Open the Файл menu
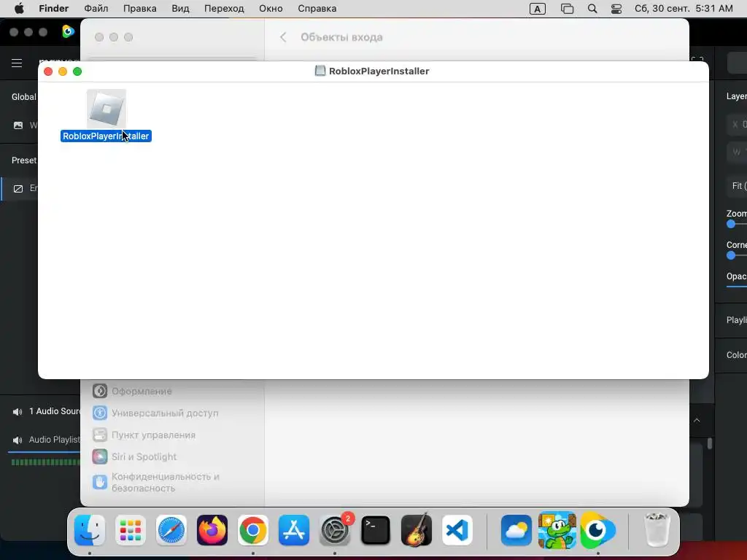The height and width of the screenshot is (560, 747). pyautogui.click(x=96, y=9)
